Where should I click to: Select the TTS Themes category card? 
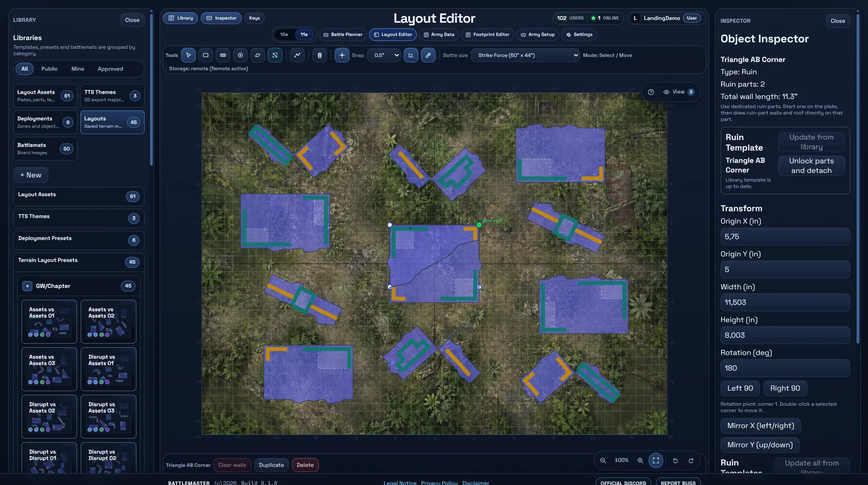tap(112, 95)
